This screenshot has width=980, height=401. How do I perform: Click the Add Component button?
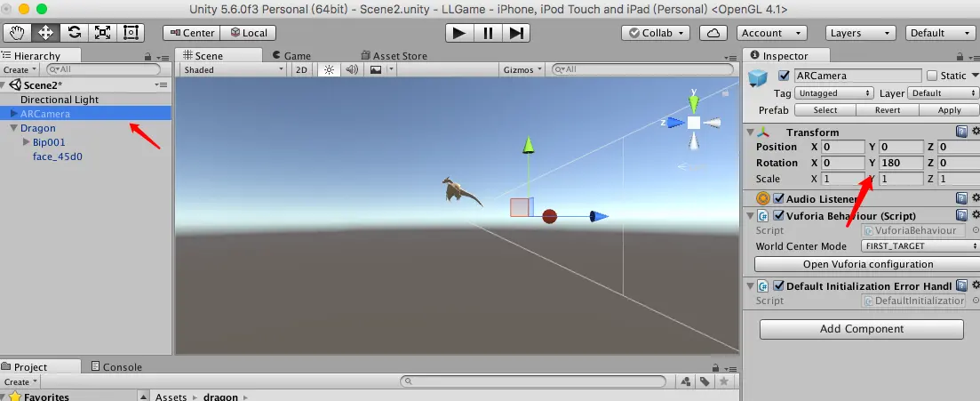[861, 328]
